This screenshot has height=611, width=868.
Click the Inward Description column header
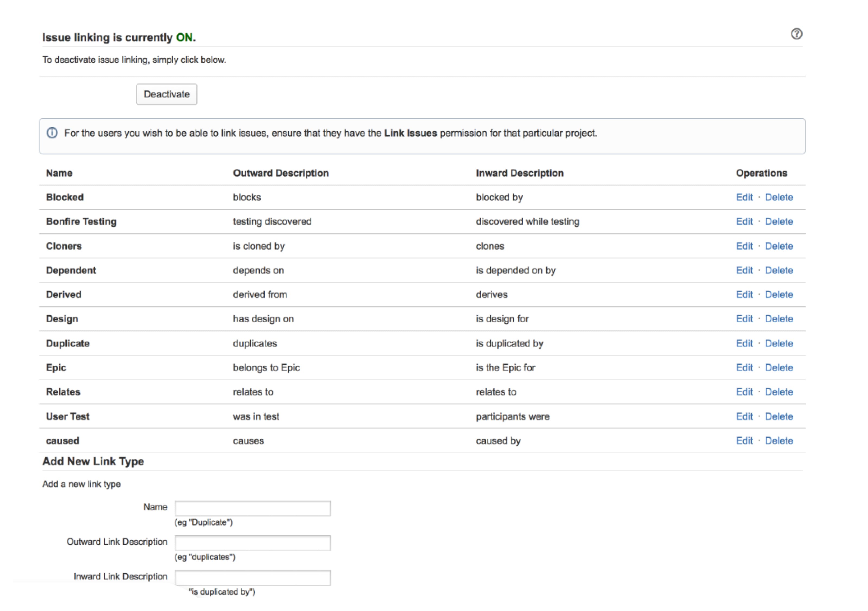(x=519, y=173)
